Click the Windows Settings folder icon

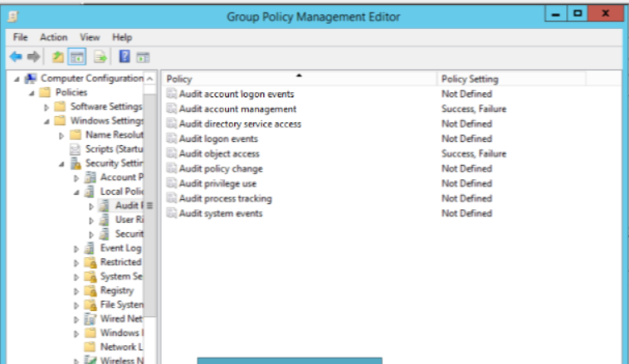[61, 121]
